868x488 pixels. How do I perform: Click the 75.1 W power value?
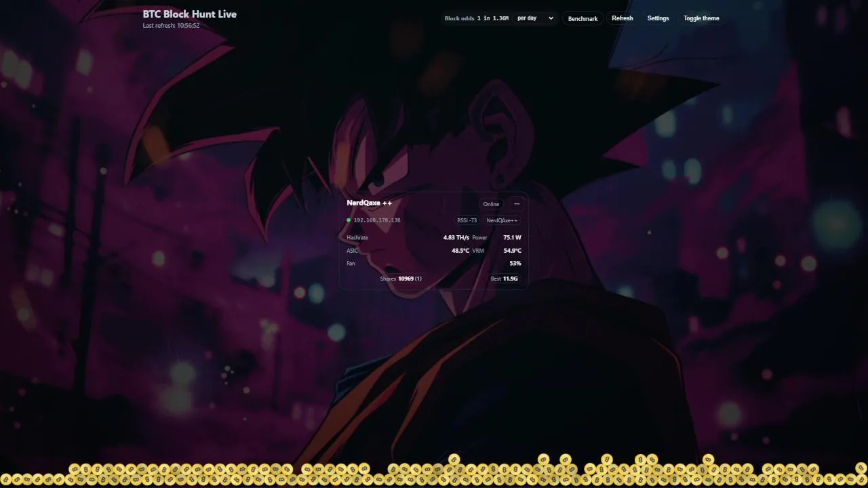click(512, 238)
